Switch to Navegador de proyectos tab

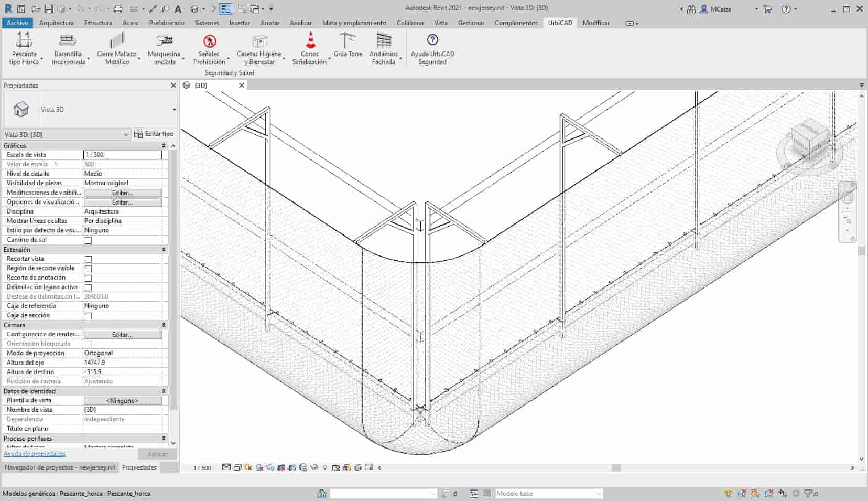pyautogui.click(x=60, y=467)
